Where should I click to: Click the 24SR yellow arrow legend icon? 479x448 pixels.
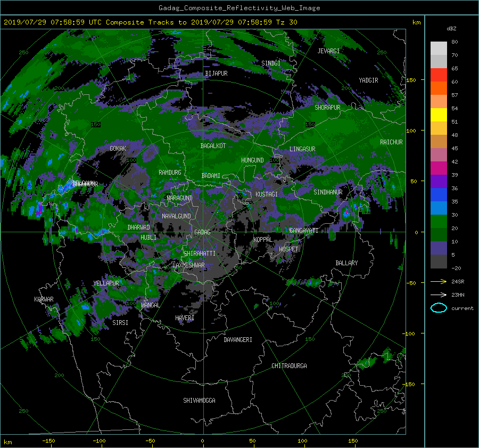pos(439,281)
